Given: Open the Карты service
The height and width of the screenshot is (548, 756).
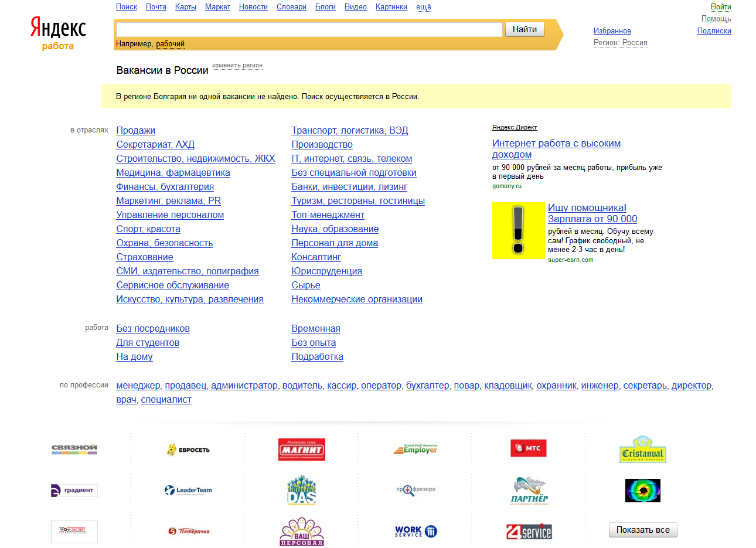Looking at the screenshot, I should tap(186, 7).
